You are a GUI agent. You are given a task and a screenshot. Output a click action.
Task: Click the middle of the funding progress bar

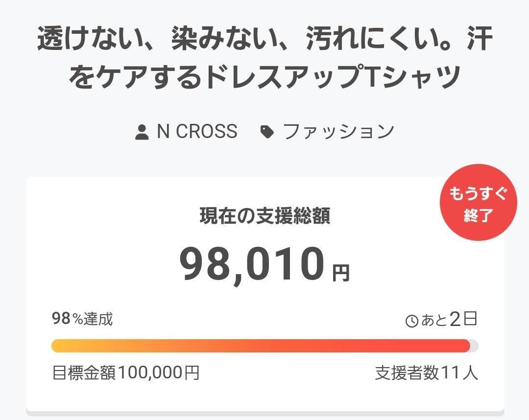pyautogui.click(x=264, y=346)
